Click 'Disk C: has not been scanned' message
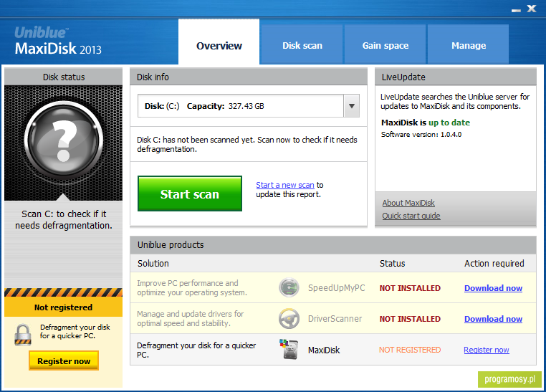 click(247, 144)
